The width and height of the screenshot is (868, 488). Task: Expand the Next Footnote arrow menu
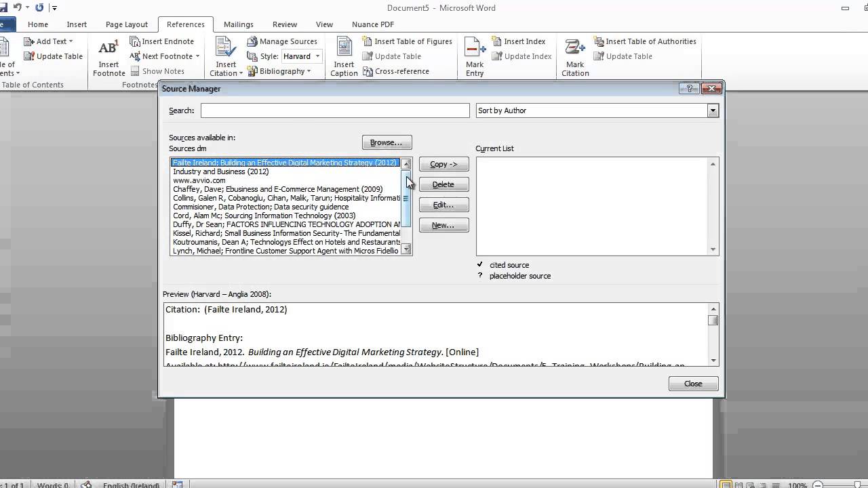click(x=197, y=56)
